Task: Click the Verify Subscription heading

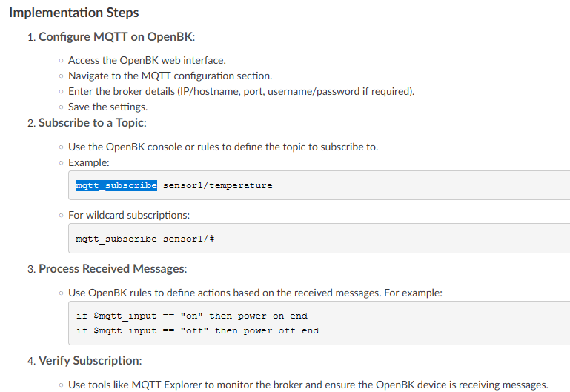Action: (90, 361)
